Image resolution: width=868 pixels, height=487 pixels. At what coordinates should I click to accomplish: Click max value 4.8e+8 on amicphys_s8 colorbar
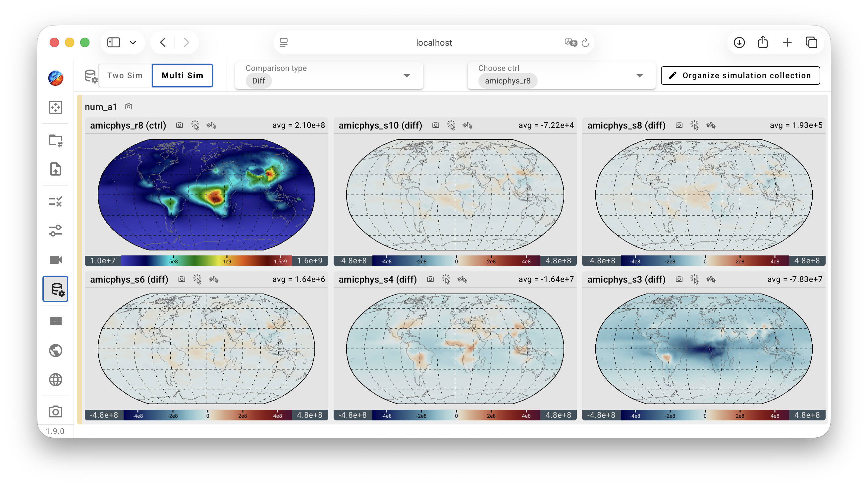[x=807, y=261]
